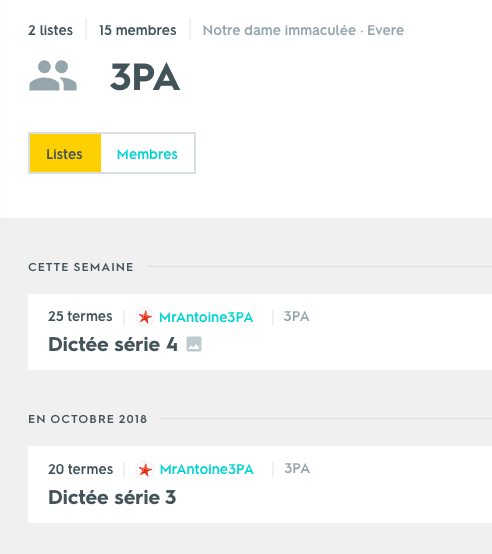
Task: Open MrAntoine3PA profile in the 20-terms card
Action: [x=207, y=469]
